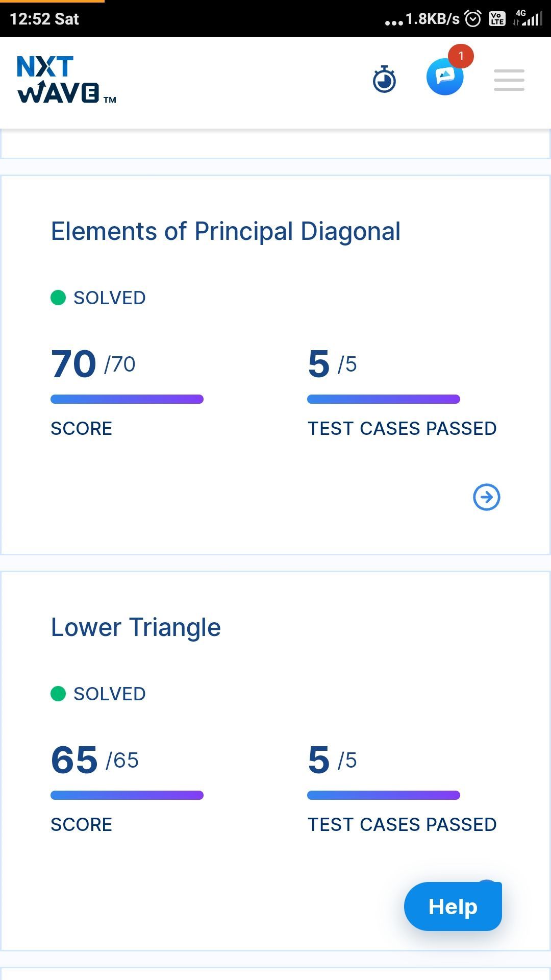Open Elements of Principal Diagonal arrow
551x980 pixels.
click(487, 497)
